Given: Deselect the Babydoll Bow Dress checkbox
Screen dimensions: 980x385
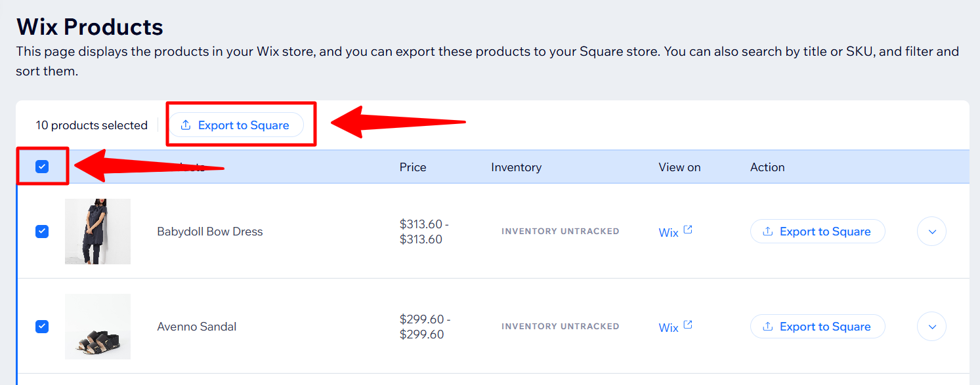Looking at the screenshot, I should (42, 232).
